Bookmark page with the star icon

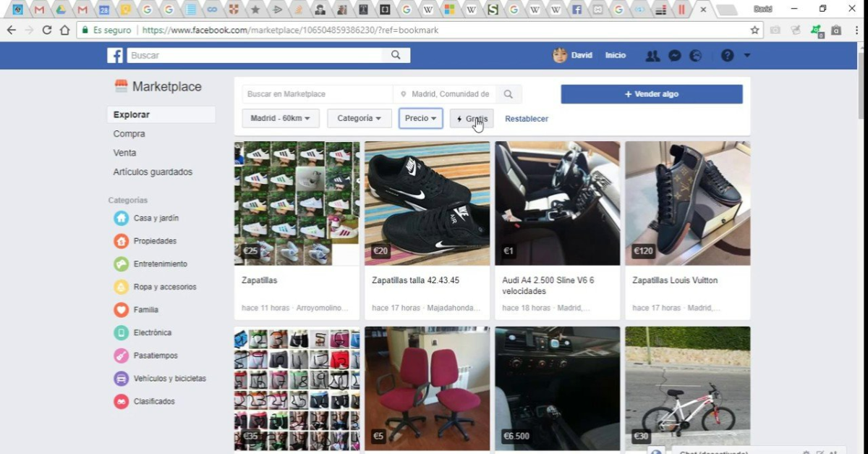pos(754,30)
